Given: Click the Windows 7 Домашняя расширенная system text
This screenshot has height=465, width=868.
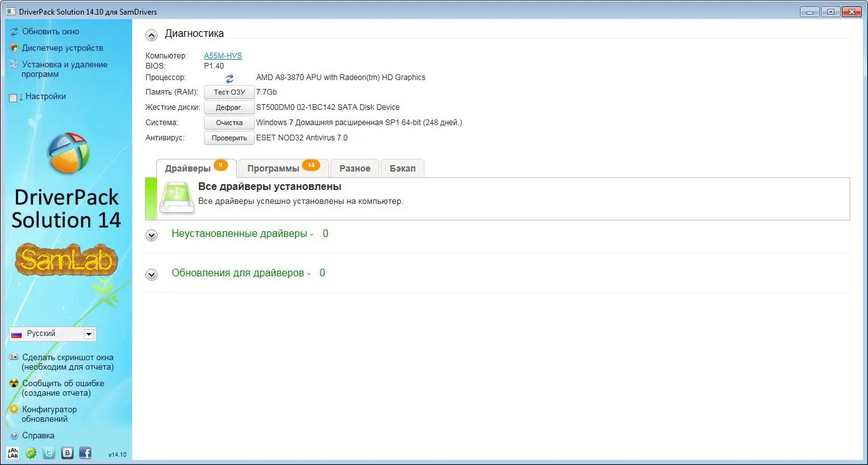Looking at the screenshot, I should 359,123.
